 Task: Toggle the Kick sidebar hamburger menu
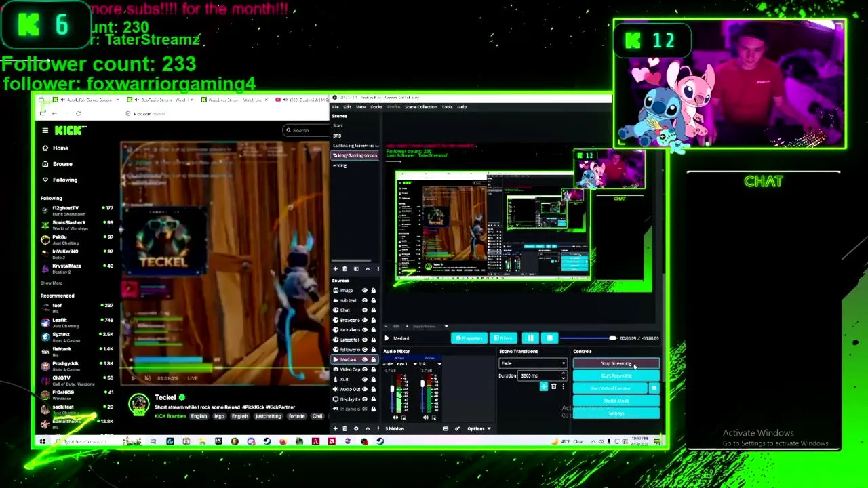click(x=45, y=131)
